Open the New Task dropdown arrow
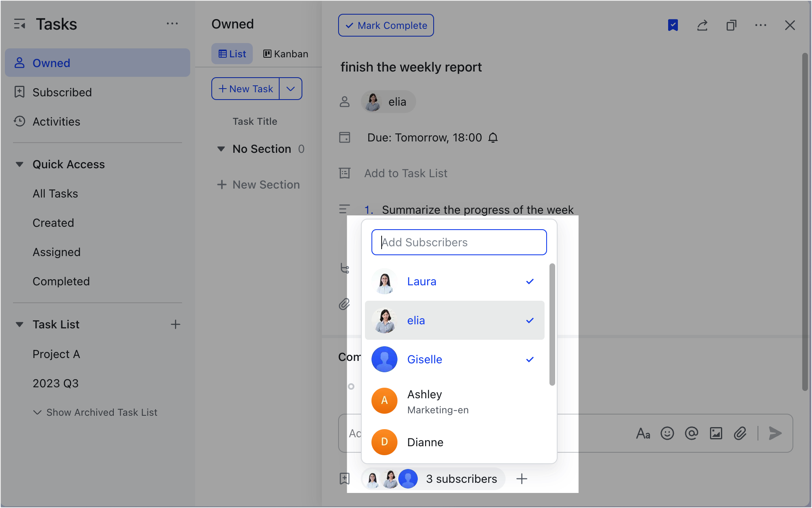Viewport: 812px width, 508px height. point(291,88)
